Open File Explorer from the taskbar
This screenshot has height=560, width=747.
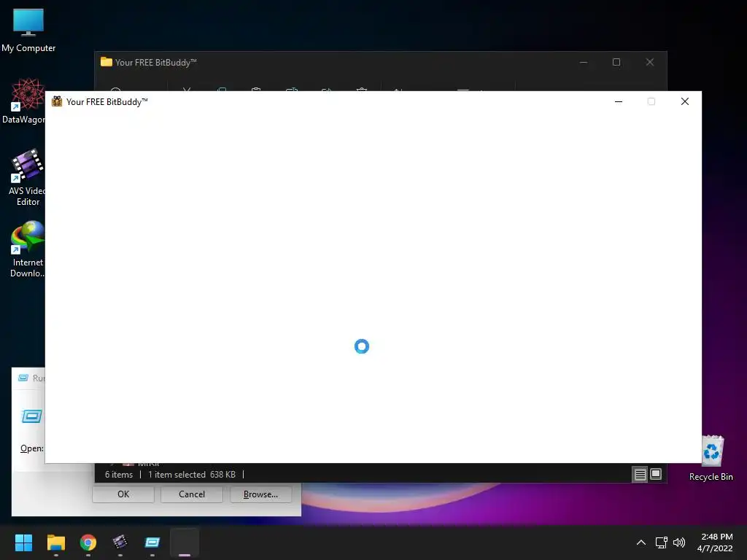tap(55, 542)
